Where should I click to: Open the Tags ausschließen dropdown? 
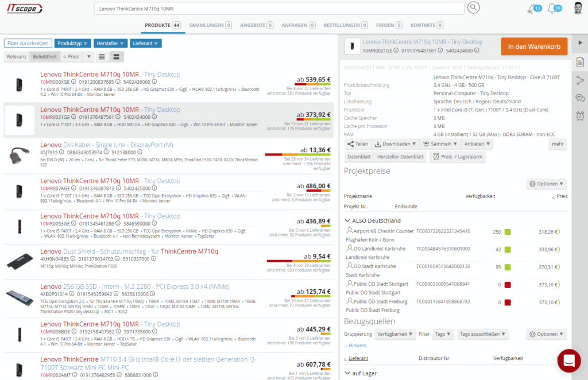click(x=482, y=334)
